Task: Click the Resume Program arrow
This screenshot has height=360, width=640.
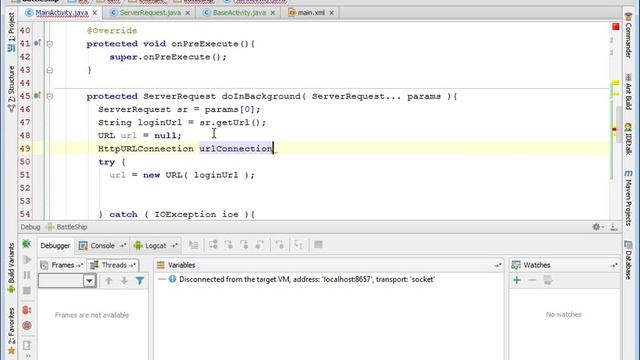Action: (27, 260)
